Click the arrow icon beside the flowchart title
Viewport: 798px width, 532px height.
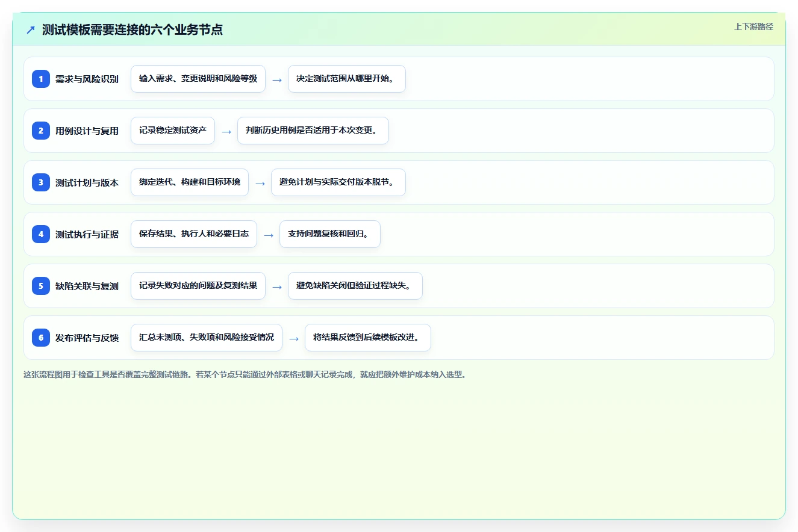tap(31, 29)
